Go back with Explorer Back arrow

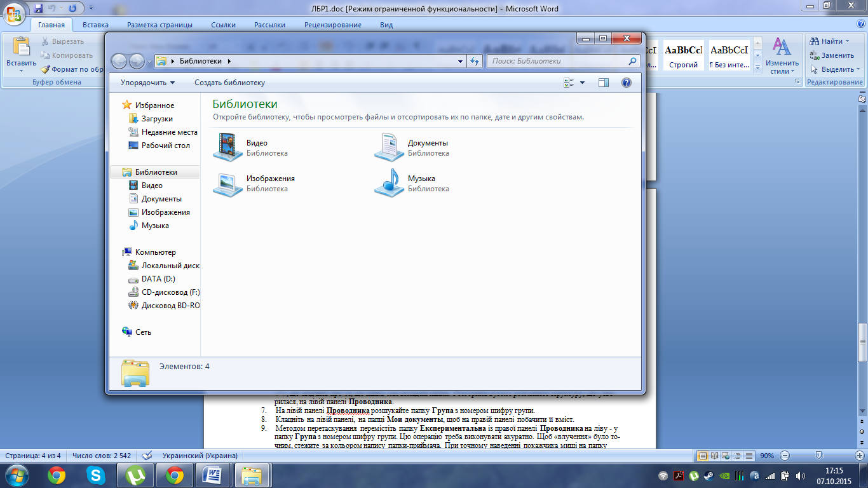pos(119,61)
